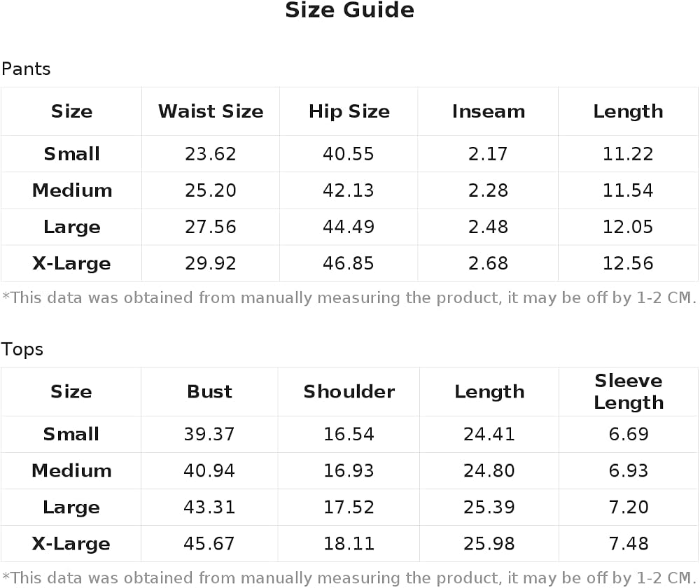The width and height of the screenshot is (700, 588).
Task: Click the Bust column header
Action: pyautogui.click(x=209, y=391)
